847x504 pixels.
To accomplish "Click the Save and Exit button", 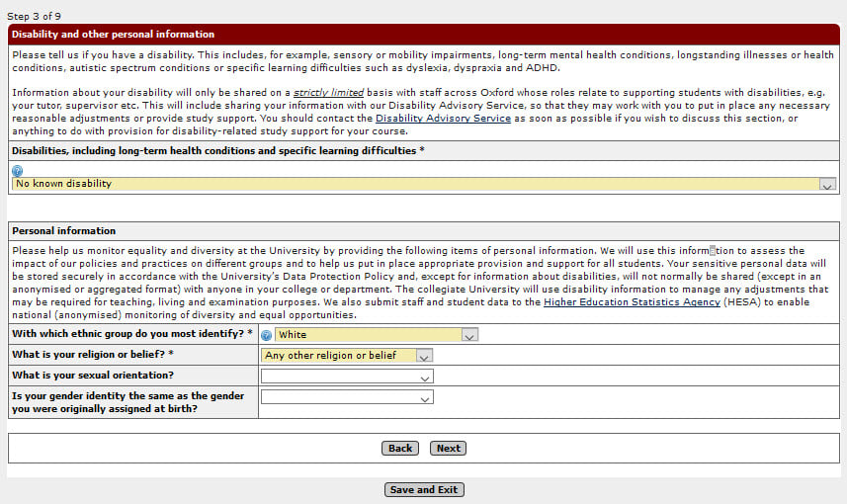I will 424,490.
